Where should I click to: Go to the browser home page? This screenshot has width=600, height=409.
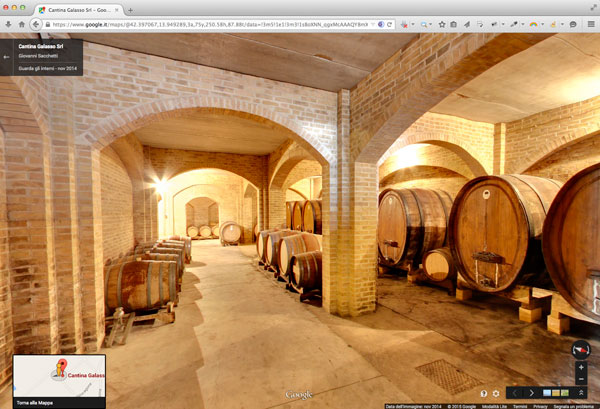click(22, 24)
